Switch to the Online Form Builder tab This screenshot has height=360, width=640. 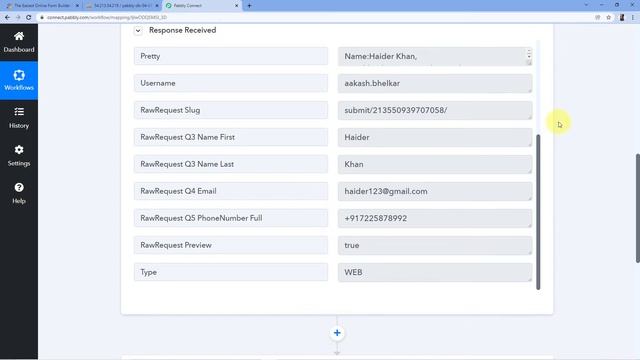pos(42,6)
